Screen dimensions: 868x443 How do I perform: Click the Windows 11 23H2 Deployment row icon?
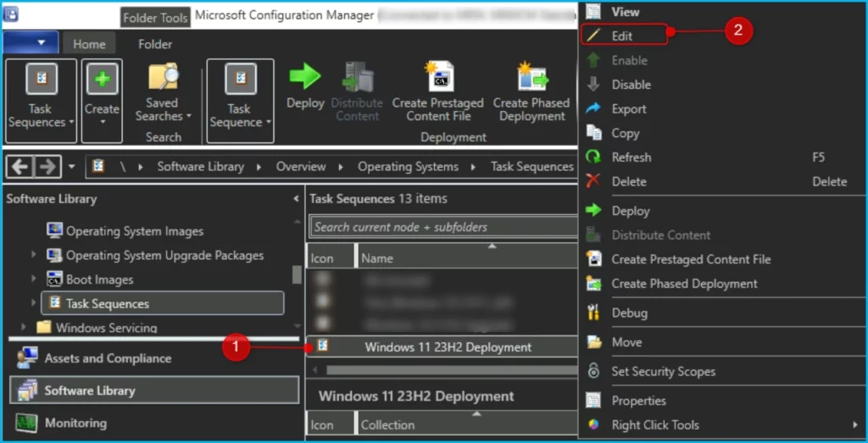point(322,346)
